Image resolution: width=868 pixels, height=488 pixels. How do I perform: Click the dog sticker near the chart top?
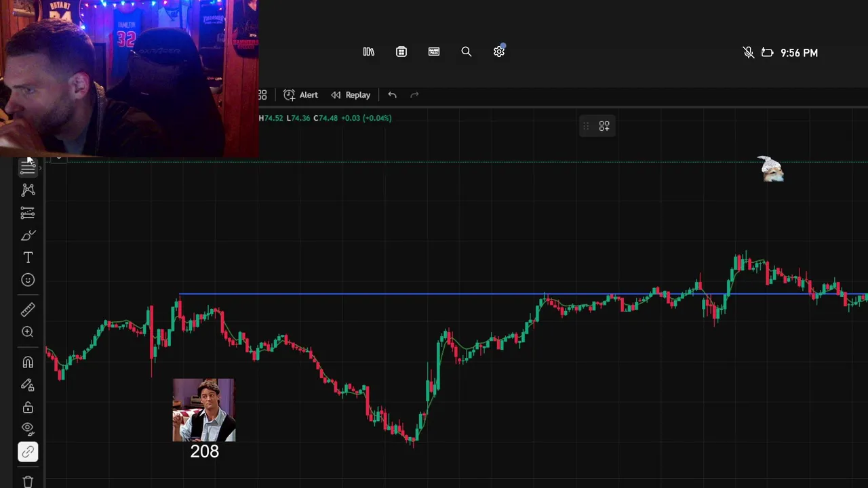point(771,169)
